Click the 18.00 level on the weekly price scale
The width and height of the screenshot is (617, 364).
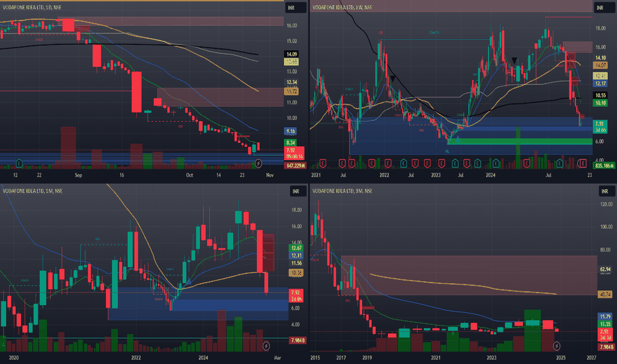tap(600, 28)
